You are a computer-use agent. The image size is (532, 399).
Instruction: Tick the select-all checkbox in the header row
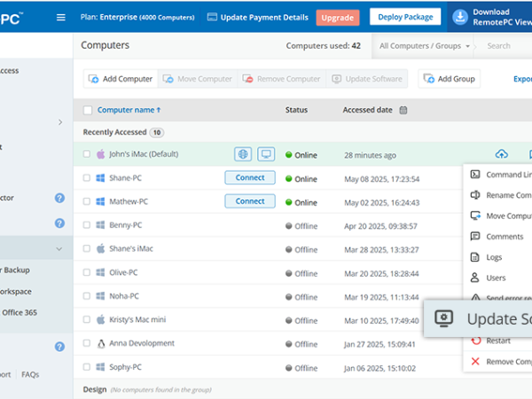click(x=88, y=110)
